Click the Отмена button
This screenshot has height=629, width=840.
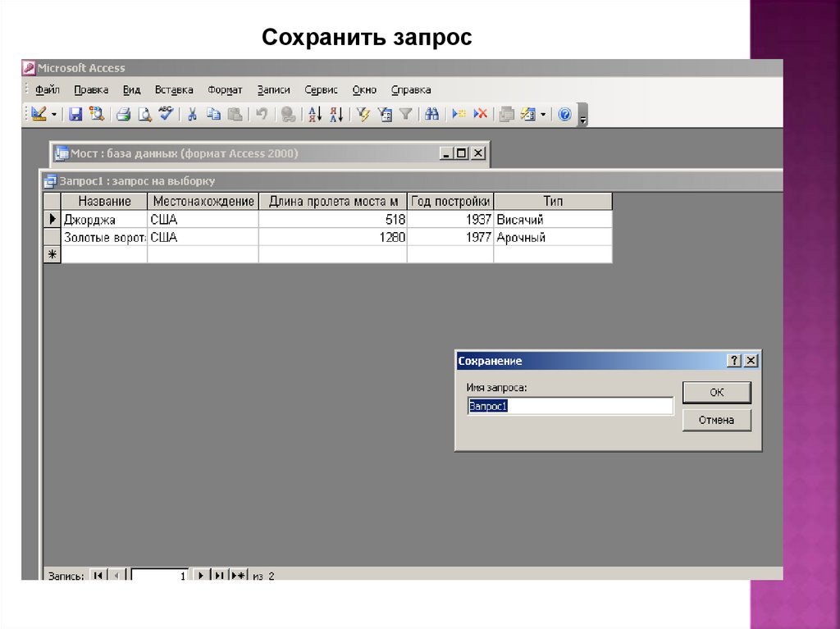tap(716, 421)
